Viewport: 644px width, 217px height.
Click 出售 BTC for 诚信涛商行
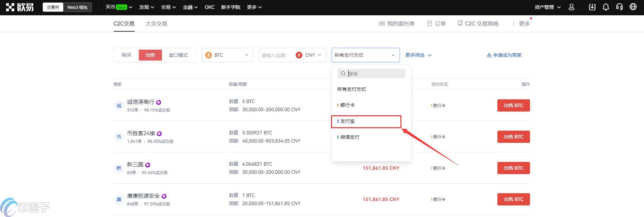pos(514,105)
